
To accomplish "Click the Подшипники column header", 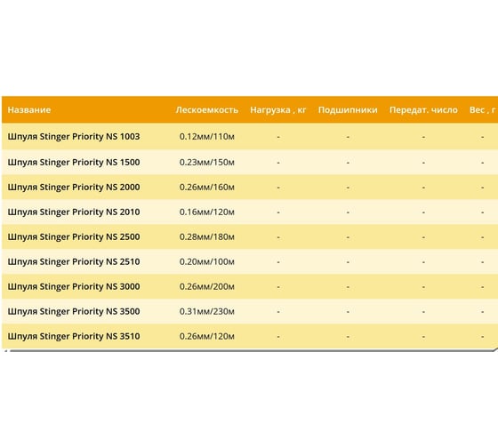I will [x=348, y=110].
